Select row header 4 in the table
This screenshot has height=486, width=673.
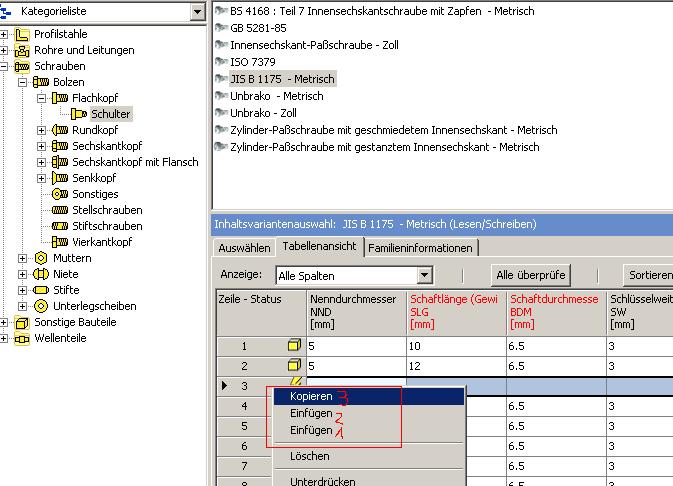[x=244, y=406]
